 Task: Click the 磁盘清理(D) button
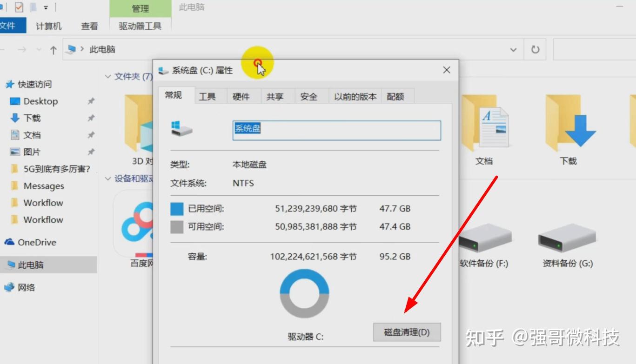407,332
